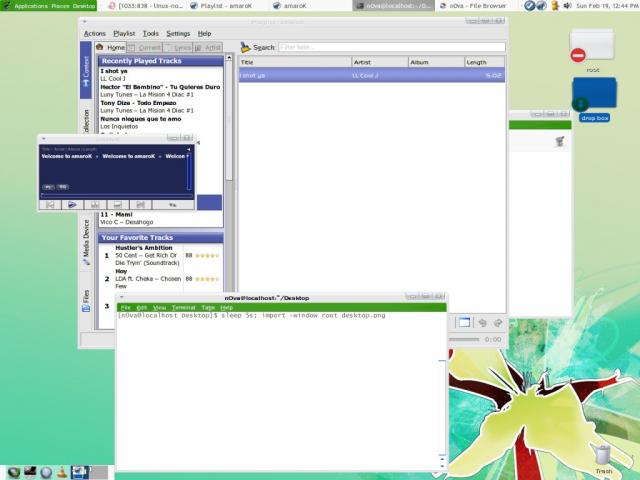Viewport: 640px width, 480px height.
Task: Collapse the Recently Played Tracks header
Action: (x=161, y=61)
